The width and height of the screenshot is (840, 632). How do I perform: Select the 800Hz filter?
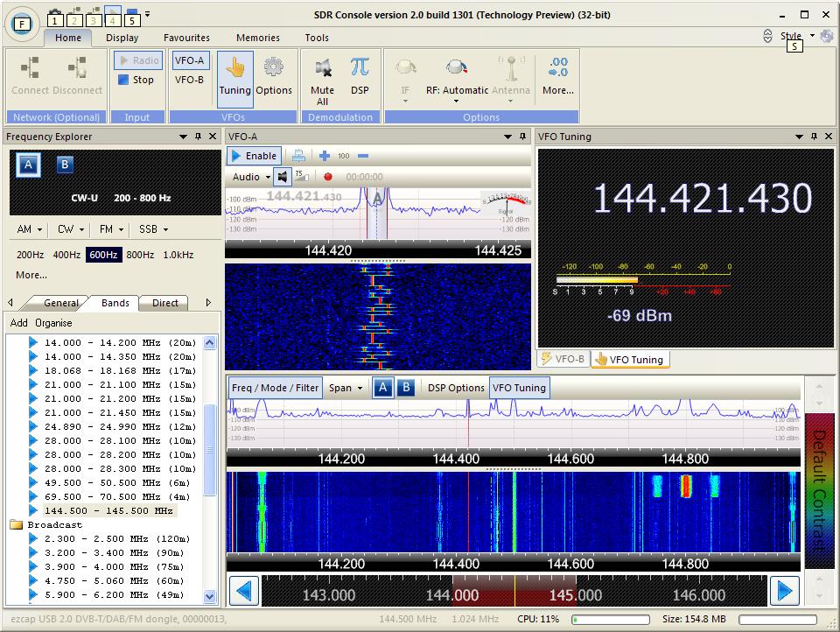140,255
